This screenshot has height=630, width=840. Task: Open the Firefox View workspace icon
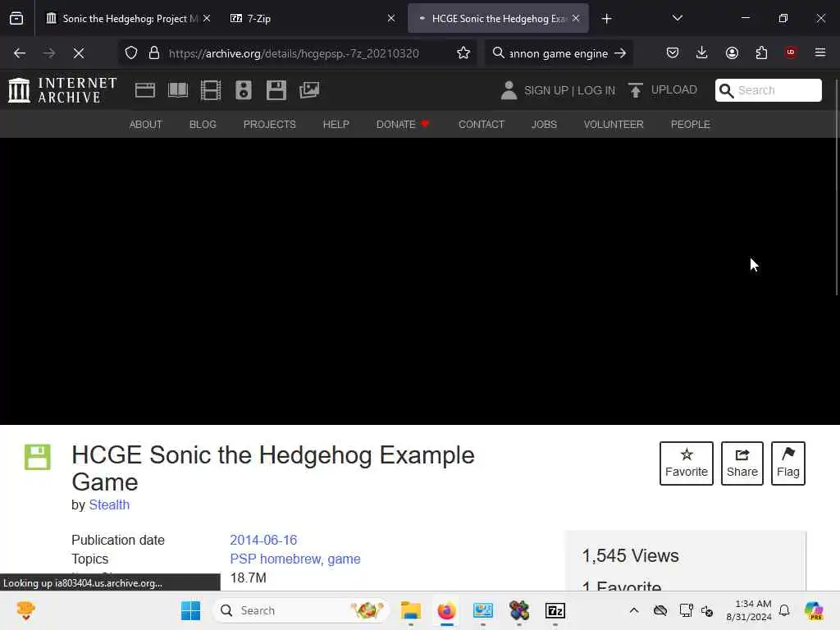point(16,19)
